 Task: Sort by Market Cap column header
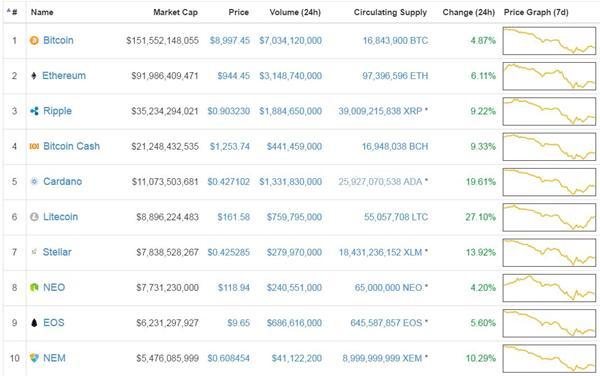(x=176, y=12)
